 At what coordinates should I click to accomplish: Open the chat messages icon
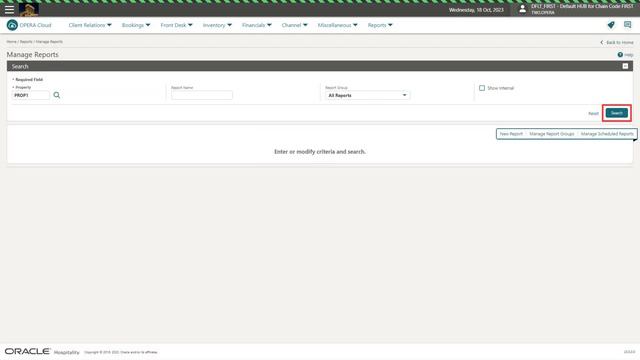(627, 25)
